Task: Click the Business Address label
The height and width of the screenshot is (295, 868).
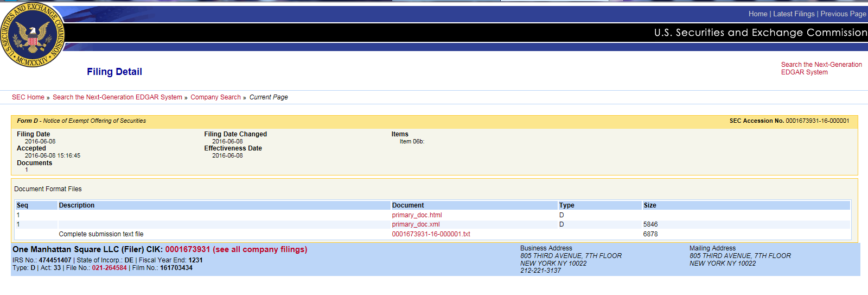Action: tap(546, 248)
